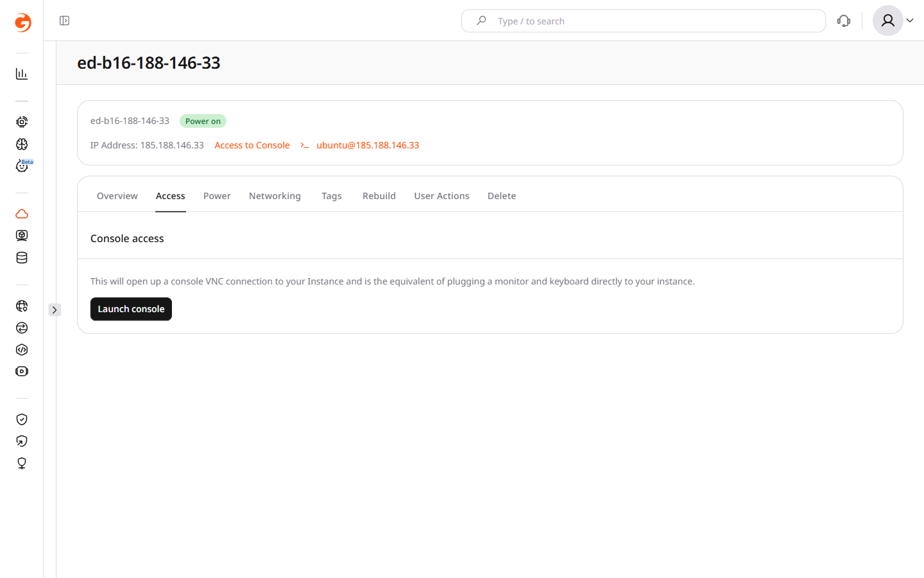Open the CPU chip sidebar icon
This screenshot has width=924, height=578.
coord(22,122)
